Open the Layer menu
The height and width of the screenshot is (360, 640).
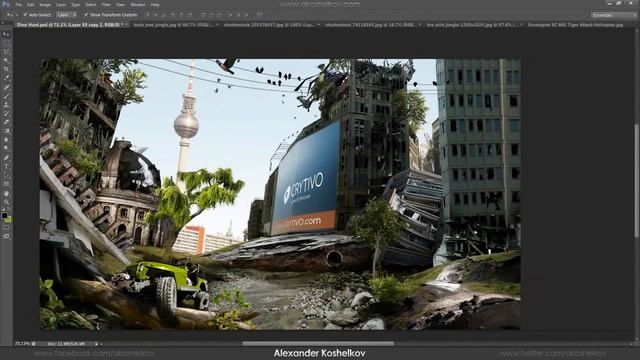pos(61,4)
